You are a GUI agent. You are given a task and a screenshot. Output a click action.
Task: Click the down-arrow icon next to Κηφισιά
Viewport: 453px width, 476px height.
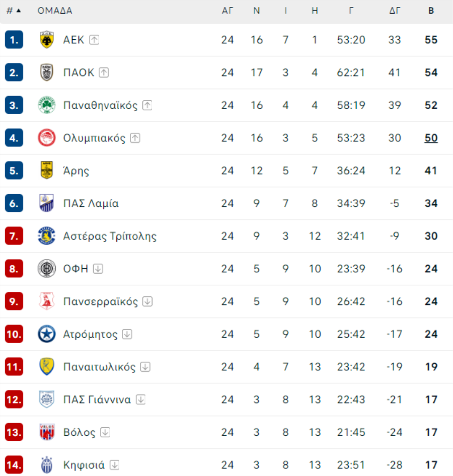[x=114, y=465]
